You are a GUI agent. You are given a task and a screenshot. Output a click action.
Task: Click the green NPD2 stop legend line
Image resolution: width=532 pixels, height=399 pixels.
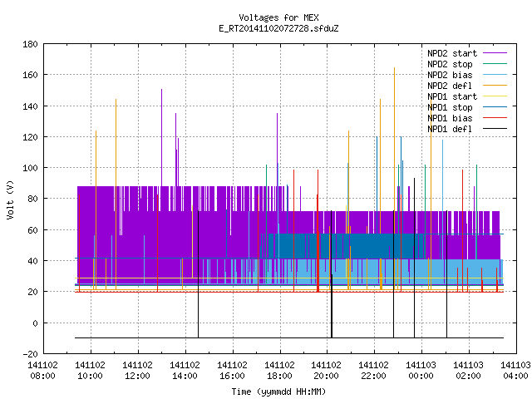(495, 64)
